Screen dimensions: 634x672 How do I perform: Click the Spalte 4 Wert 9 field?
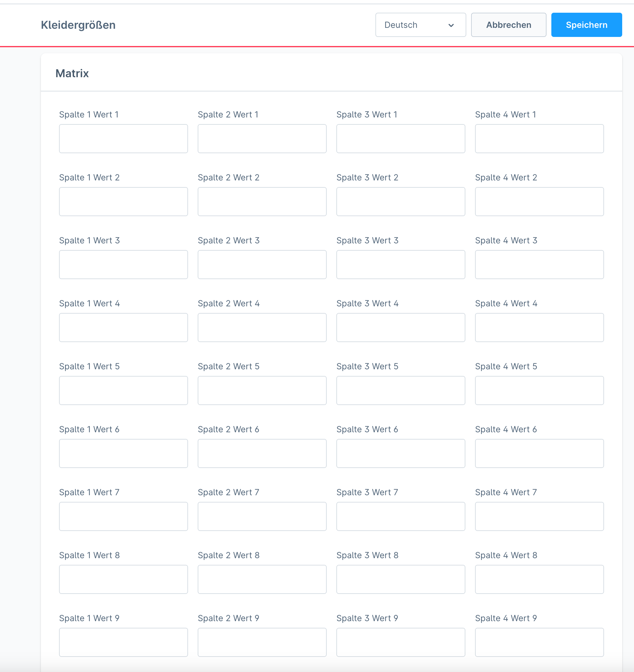tap(539, 642)
